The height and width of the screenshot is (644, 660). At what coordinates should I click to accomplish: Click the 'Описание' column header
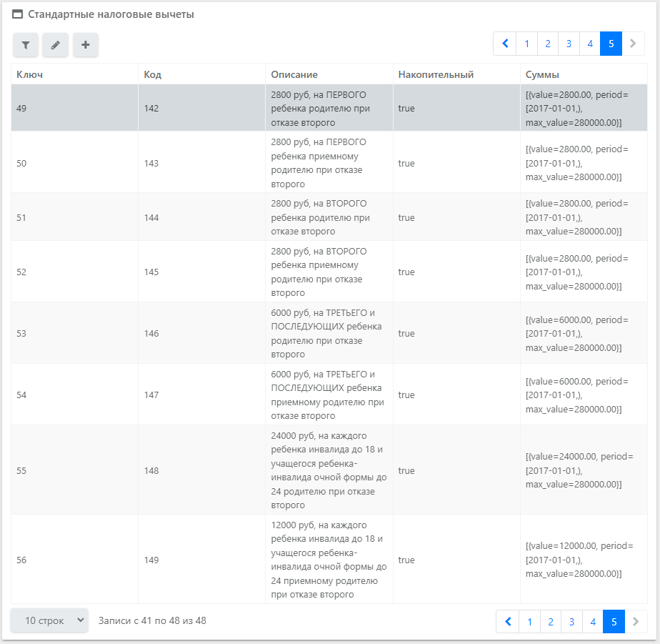point(294,74)
